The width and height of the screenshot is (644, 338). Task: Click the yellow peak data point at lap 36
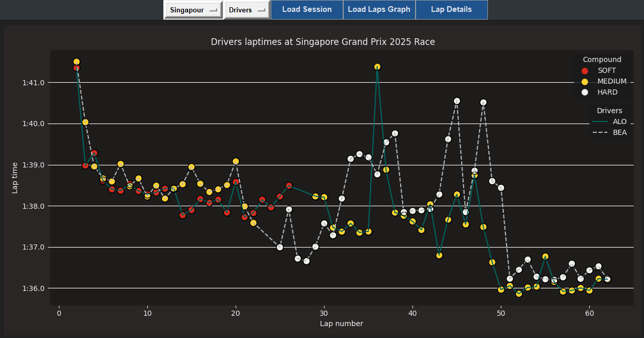point(377,67)
